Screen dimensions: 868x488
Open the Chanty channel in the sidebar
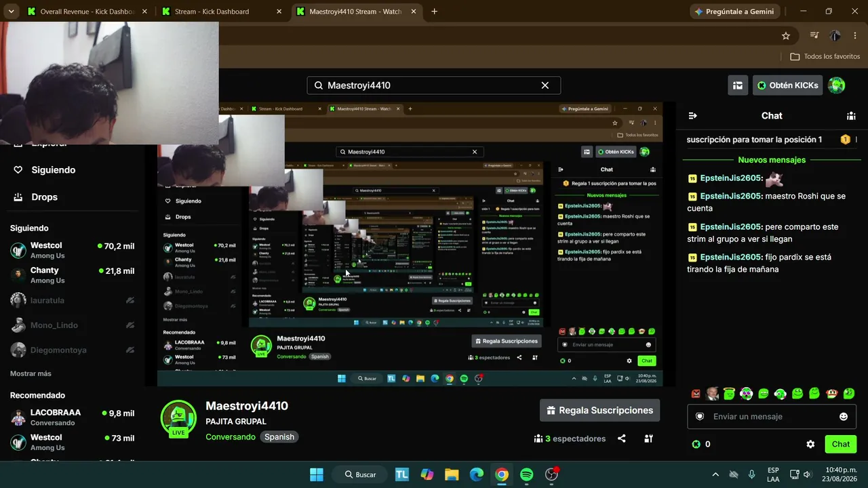click(72, 275)
